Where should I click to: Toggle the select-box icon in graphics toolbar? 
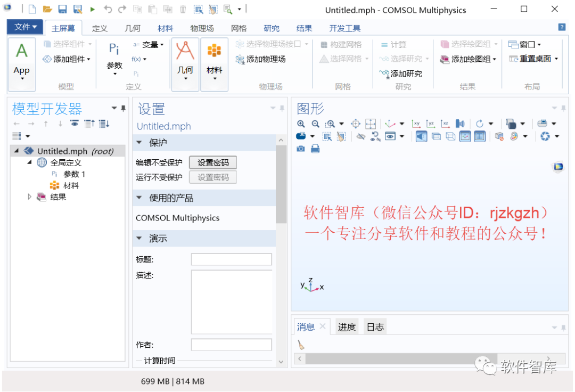[x=327, y=136]
